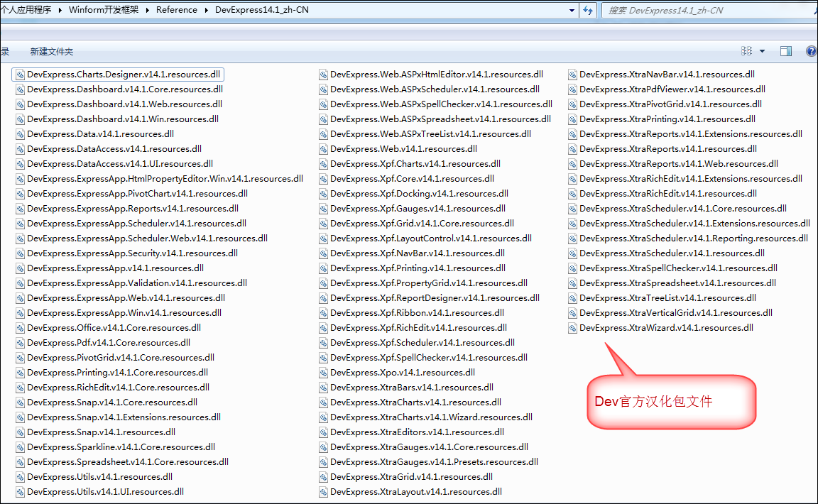Click icon of DevExpress.Data.v14.1.resources.dll
The width and height of the screenshot is (818, 504).
tap(21, 134)
